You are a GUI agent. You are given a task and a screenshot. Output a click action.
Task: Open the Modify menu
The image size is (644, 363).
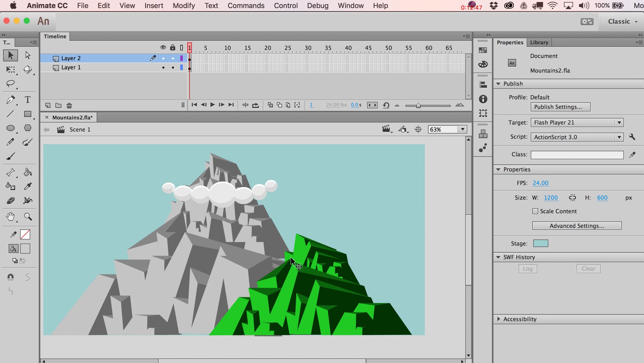click(184, 6)
